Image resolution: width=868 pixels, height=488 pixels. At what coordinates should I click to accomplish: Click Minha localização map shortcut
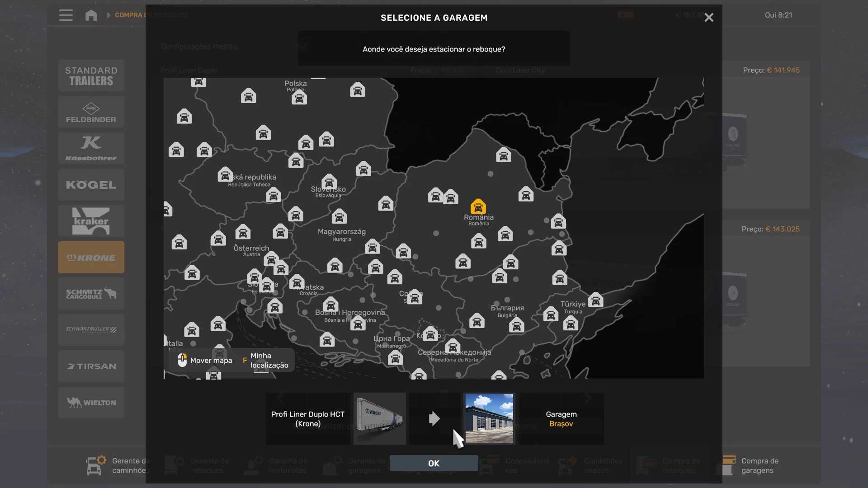(269, 361)
